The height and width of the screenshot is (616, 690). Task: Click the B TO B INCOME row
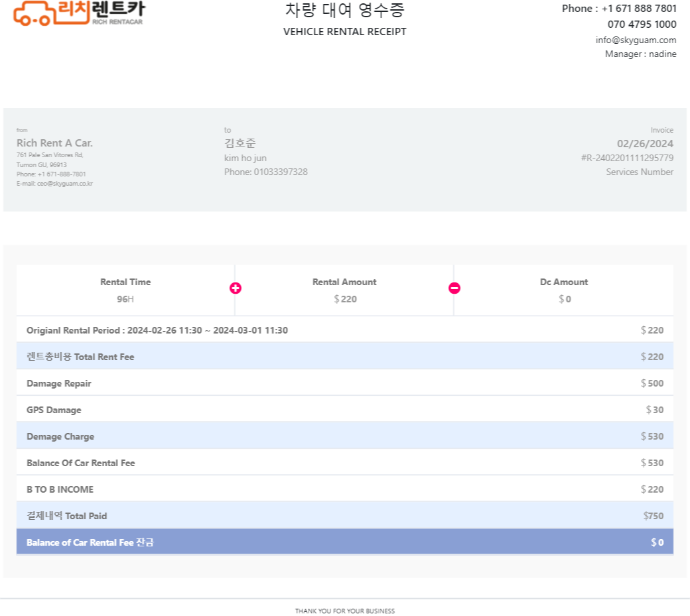344,489
